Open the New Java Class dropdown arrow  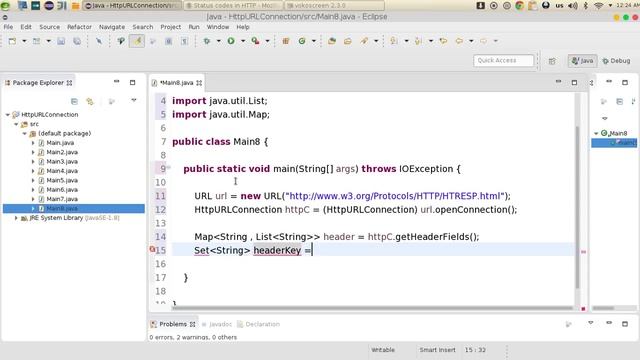pyautogui.click(x=314, y=41)
